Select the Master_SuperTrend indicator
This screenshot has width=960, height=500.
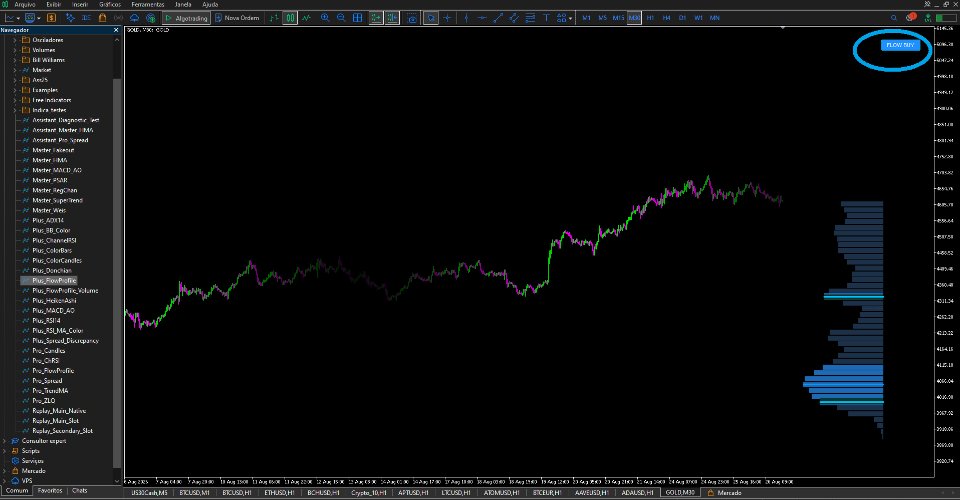[x=57, y=200]
